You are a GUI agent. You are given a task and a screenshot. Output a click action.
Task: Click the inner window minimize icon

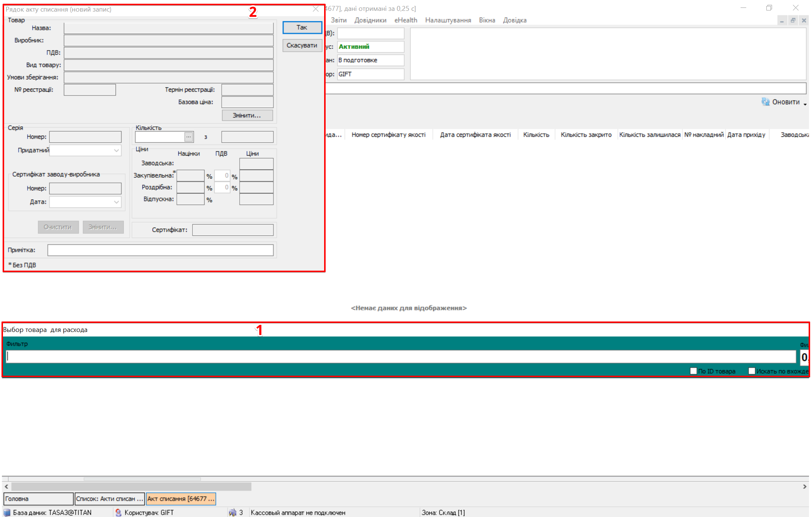782,21
